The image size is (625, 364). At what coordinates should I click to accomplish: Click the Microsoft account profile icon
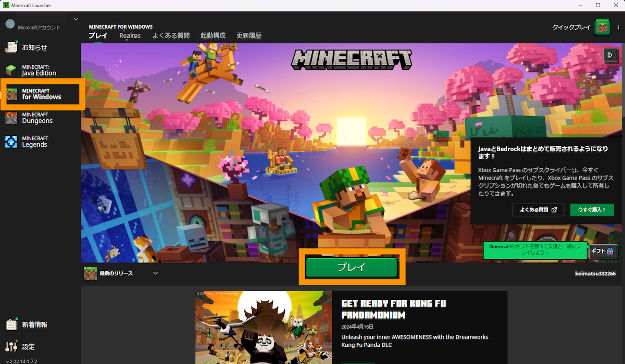pos(9,23)
